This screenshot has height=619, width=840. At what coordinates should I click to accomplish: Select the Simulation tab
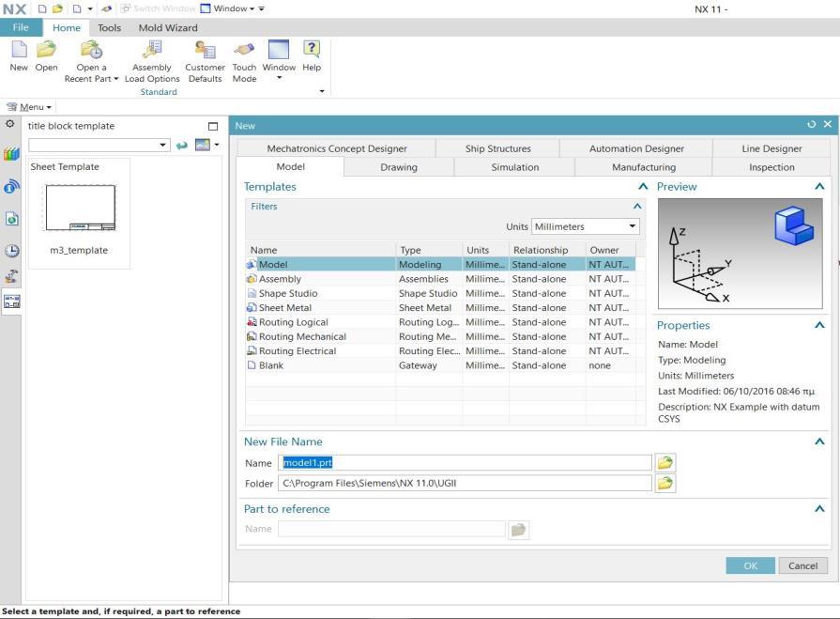point(515,167)
